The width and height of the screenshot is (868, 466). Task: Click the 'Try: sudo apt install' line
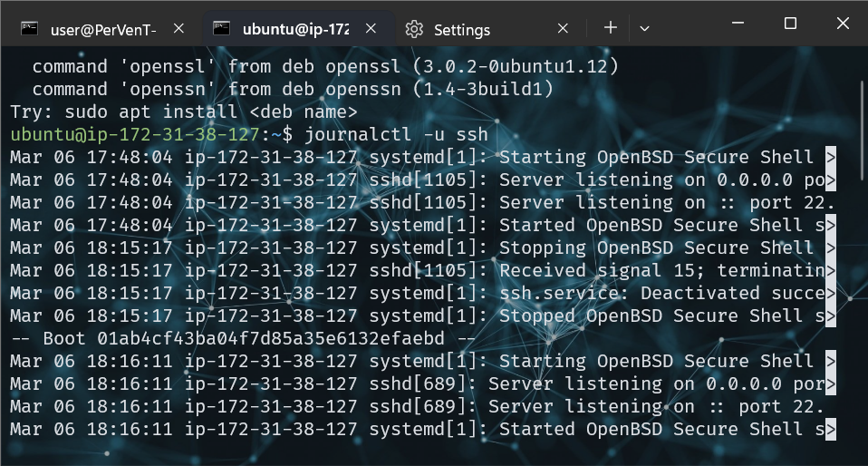184,112
